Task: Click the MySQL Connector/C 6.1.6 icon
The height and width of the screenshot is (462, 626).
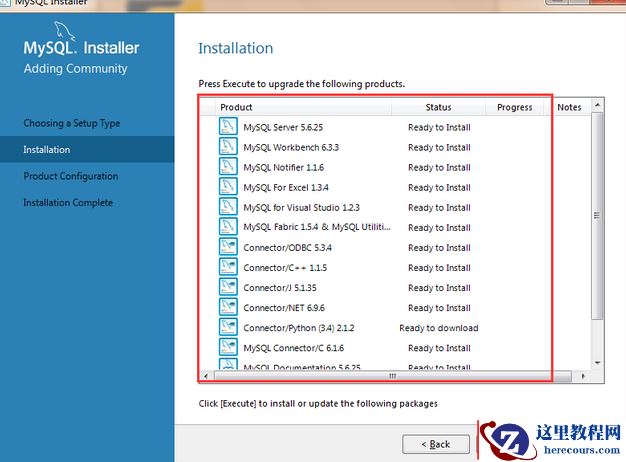Action: coord(228,347)
